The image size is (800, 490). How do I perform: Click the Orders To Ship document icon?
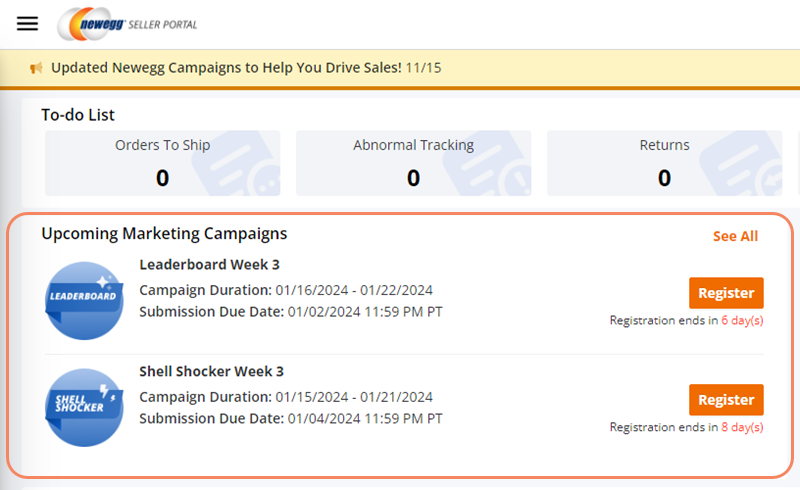pyautogui.click(x=237, y=163)
